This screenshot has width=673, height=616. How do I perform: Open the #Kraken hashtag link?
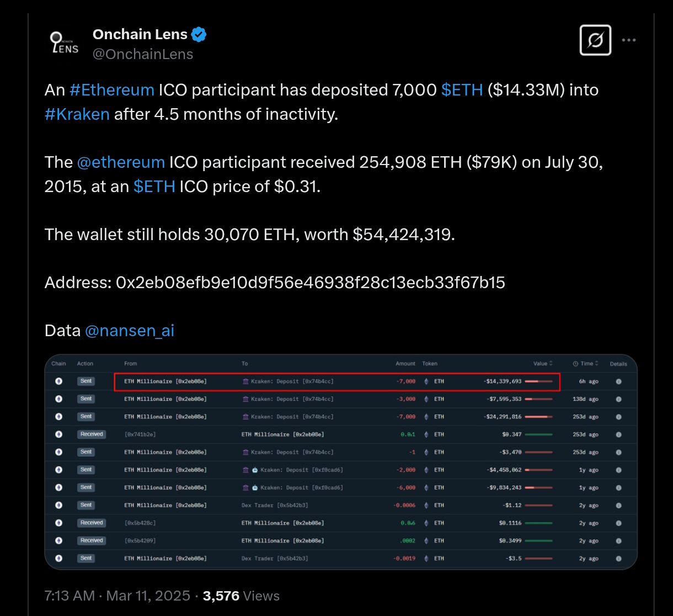pyautogui.click(x=77, y=114)
